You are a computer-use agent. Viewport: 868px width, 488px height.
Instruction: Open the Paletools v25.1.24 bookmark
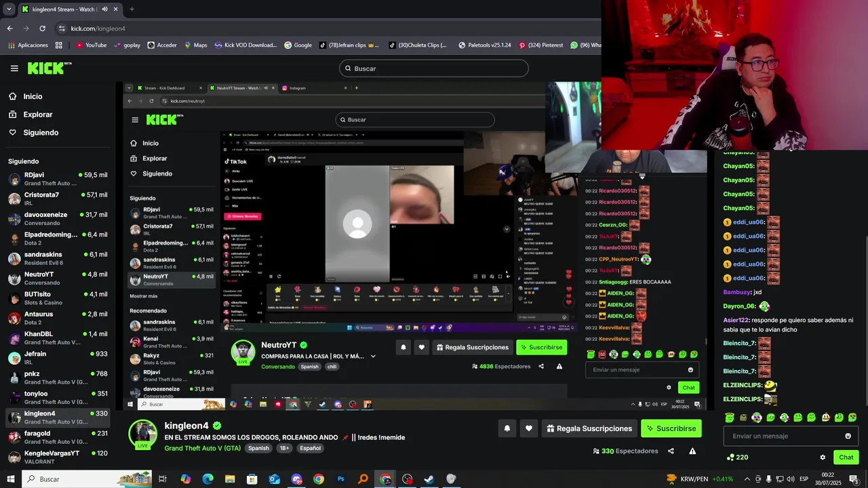485,45
